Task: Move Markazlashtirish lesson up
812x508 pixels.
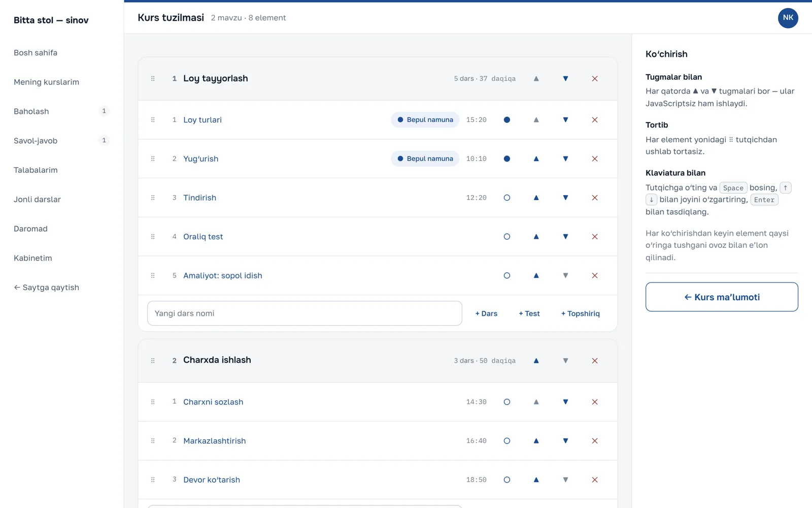Action: coord(536,441)
